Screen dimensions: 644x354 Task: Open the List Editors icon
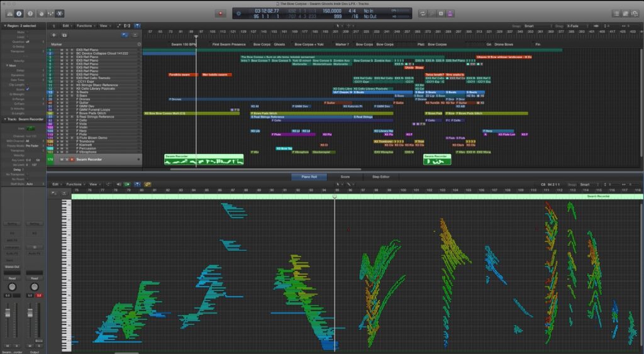(x=616, y=14)
